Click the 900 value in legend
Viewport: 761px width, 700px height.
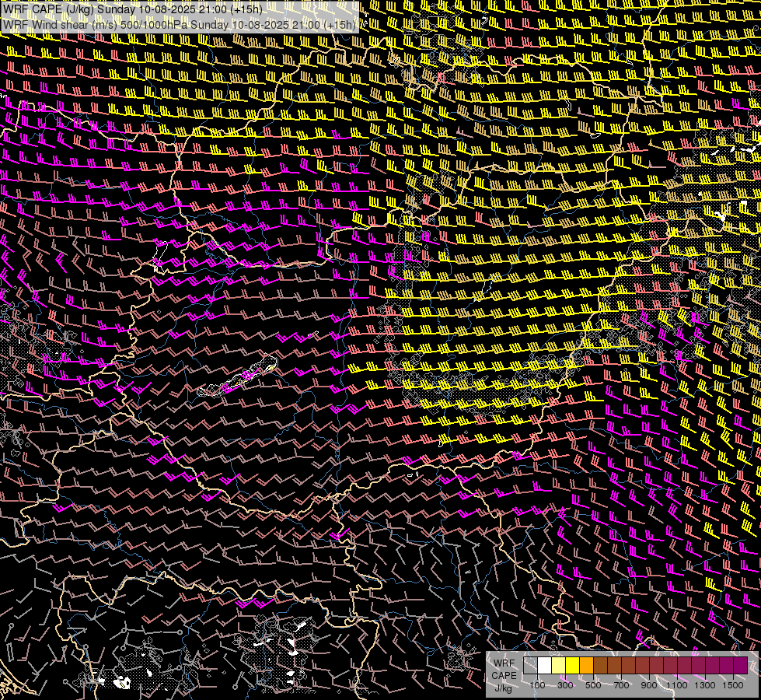click(x=649, y=685)
